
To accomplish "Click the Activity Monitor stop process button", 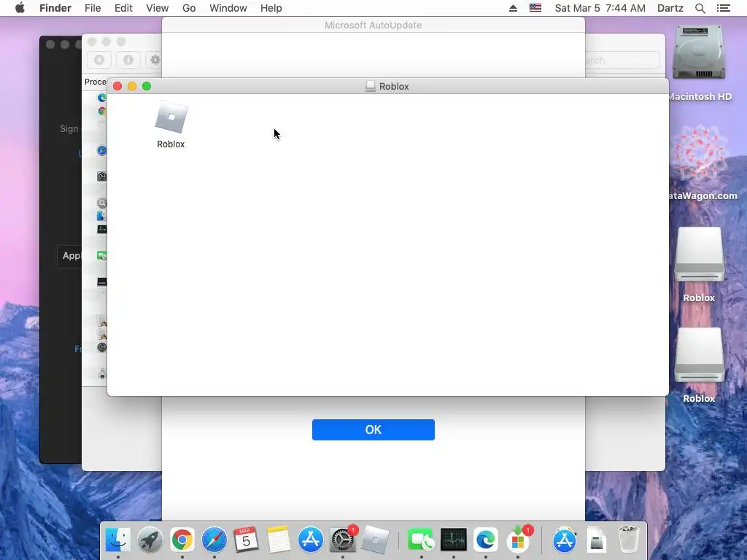I will (99, 60).
